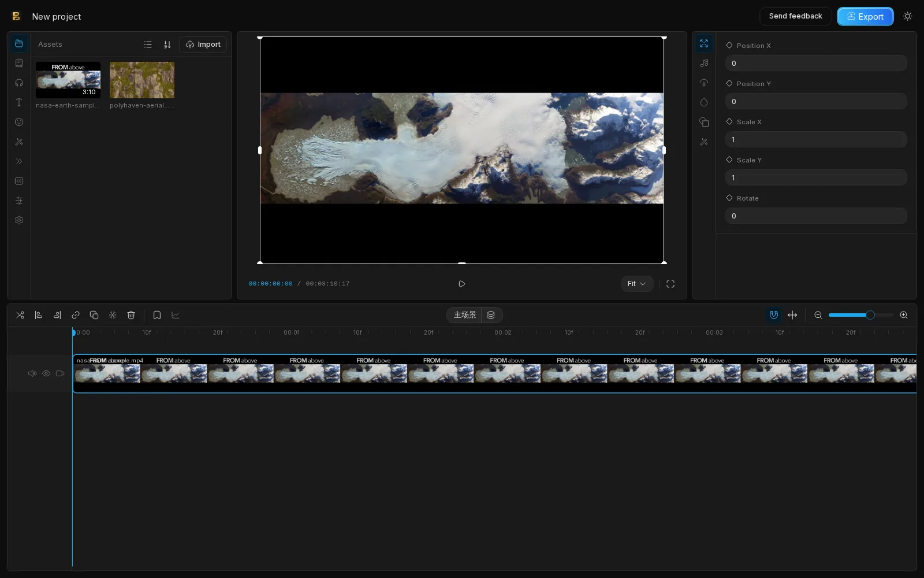
Task: Click the Scale X input field
Action: click(816, 139)
